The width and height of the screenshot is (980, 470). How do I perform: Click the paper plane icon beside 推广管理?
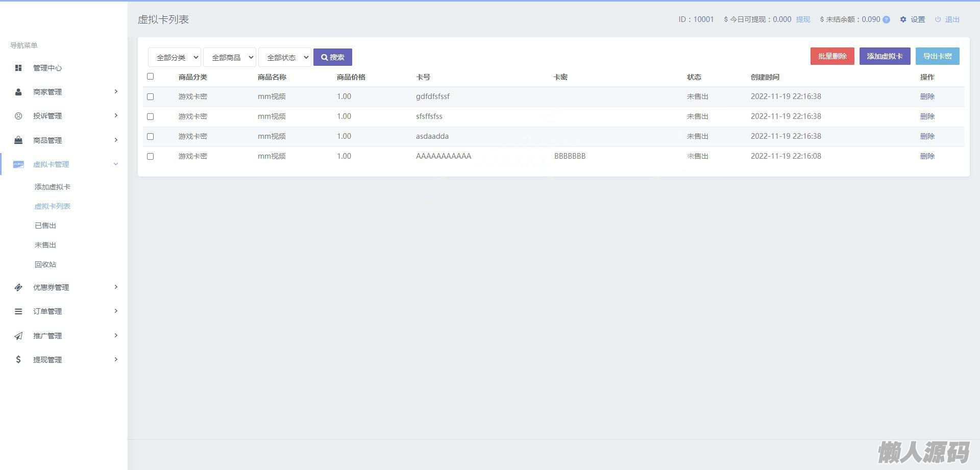click(18, 336)
